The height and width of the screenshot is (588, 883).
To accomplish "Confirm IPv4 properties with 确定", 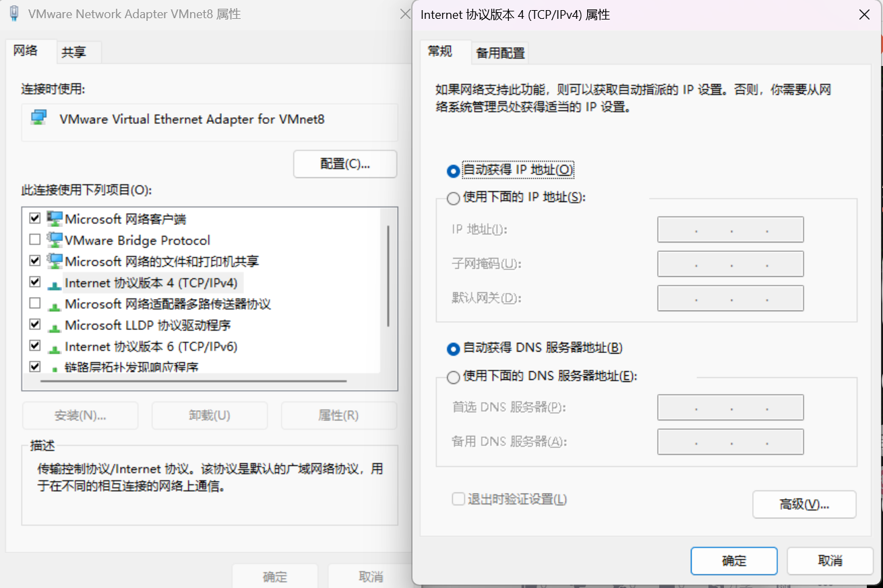I will (734, 560).
